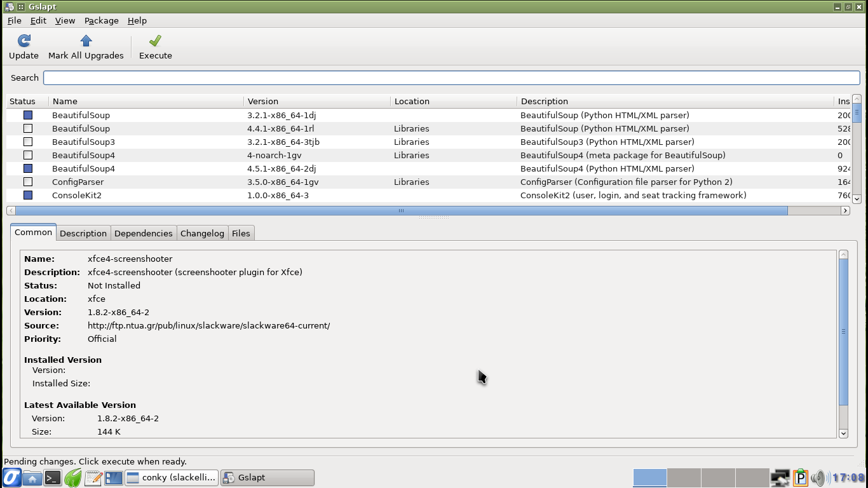Image resolution: width=868 pixels, height=488 pixels.
Task: Click the package list up scroll arrow
Action: coord(857,100)
